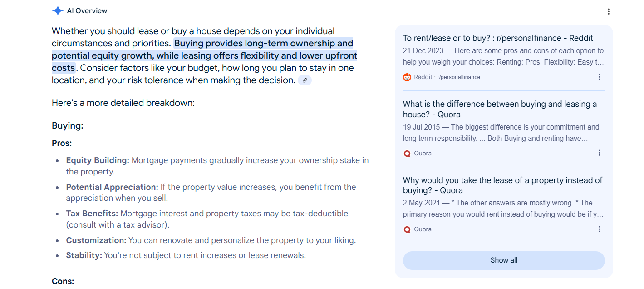Select the highlighted sentence about equity growth
644x289 pixels.
pos(204,55)
